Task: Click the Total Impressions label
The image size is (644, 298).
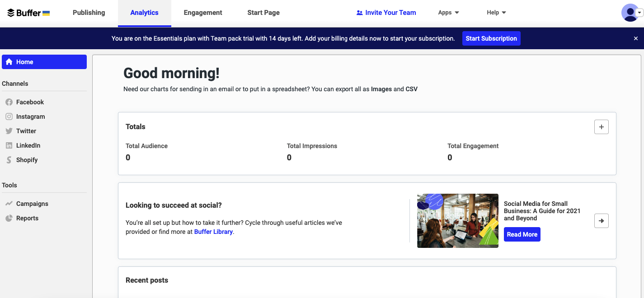Action: tap(312, 146)
